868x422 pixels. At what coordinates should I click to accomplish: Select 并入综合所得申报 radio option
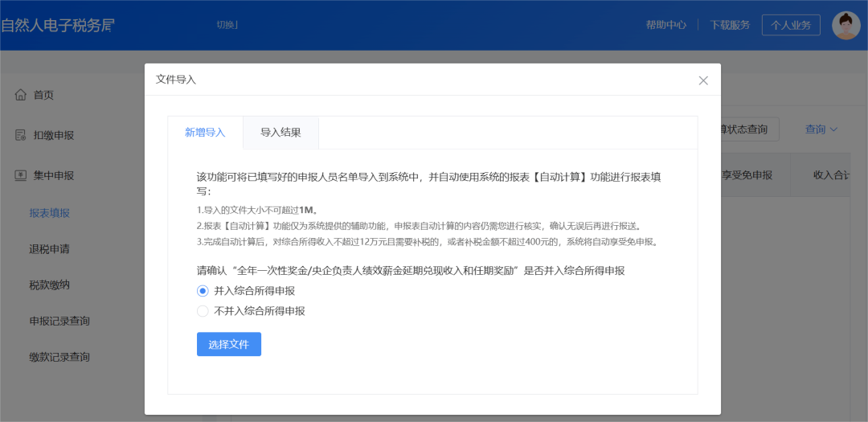(203, 291)
